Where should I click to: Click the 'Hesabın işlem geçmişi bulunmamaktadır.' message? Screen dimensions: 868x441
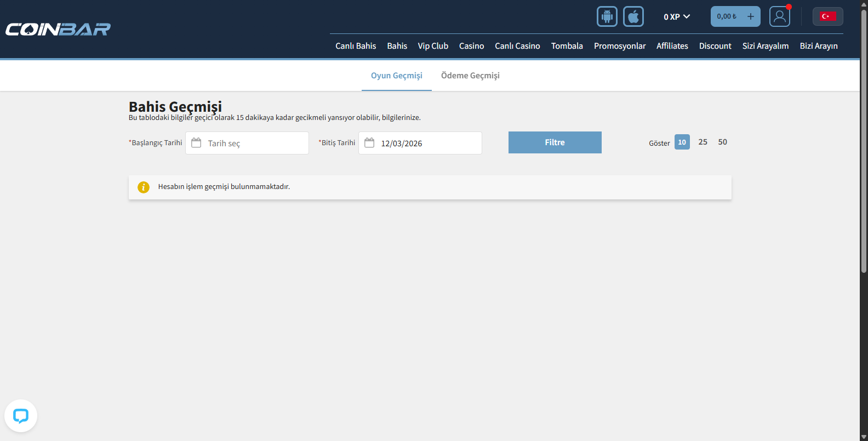point(224,187)
